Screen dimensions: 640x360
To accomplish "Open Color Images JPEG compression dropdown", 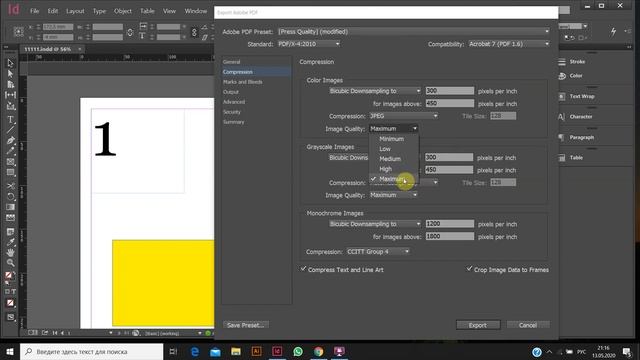I will [404, 116].
